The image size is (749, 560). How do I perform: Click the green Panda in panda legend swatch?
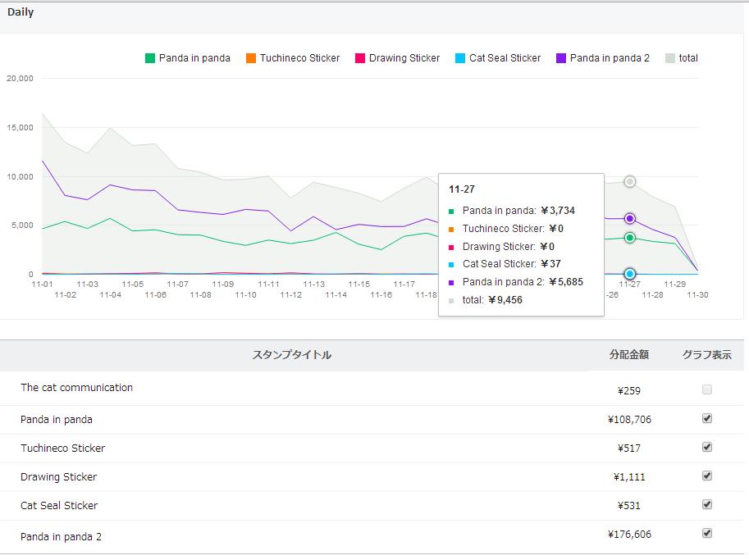[x=150, y=58]
